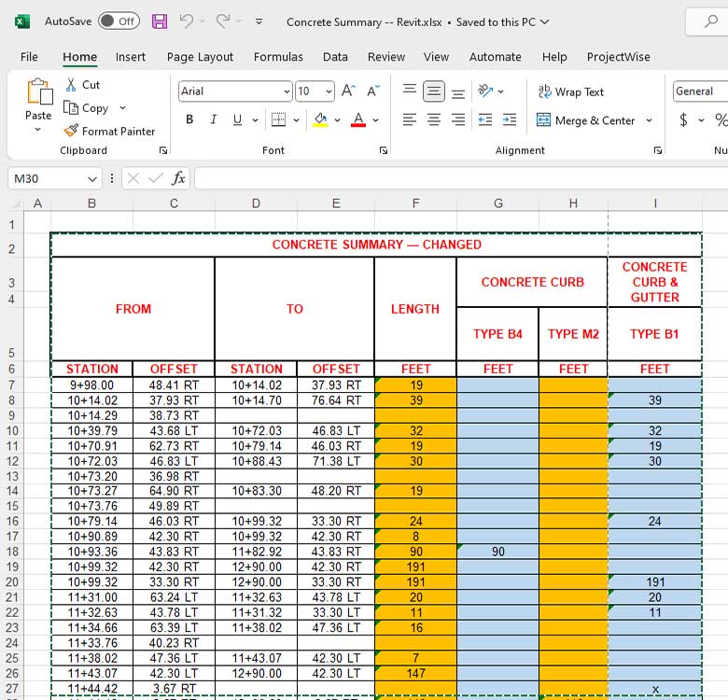Open Font settings dialog launcher
Screen dimensions: 728x700
383,150
